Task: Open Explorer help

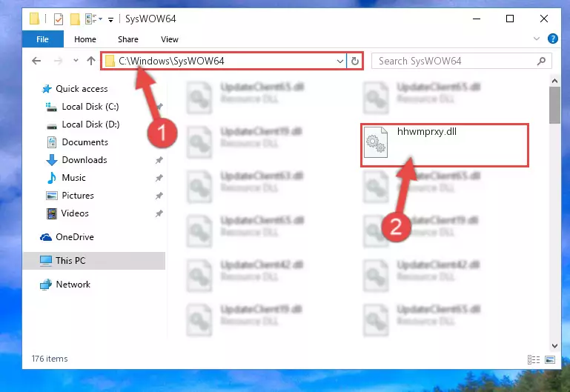Action: pos(552,39)
